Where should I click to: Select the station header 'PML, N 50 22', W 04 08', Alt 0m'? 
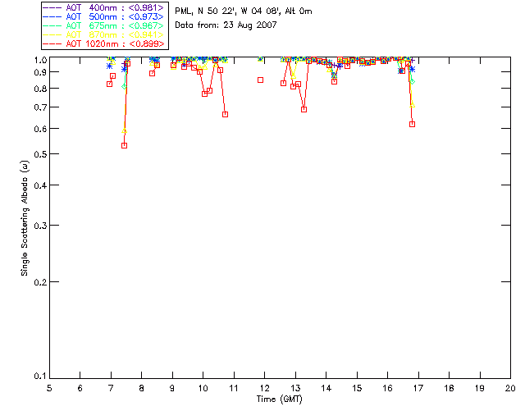point(244,11)
